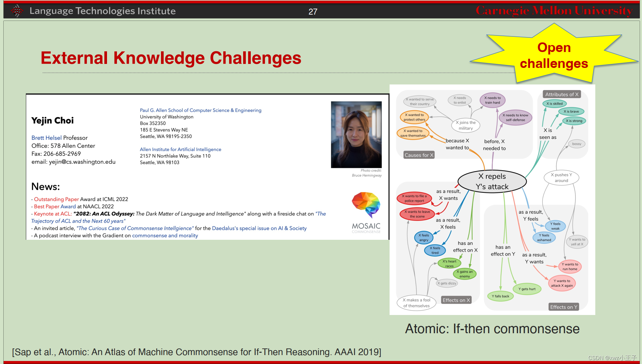Open the commonsense and morality podcast link

[165, 235]
